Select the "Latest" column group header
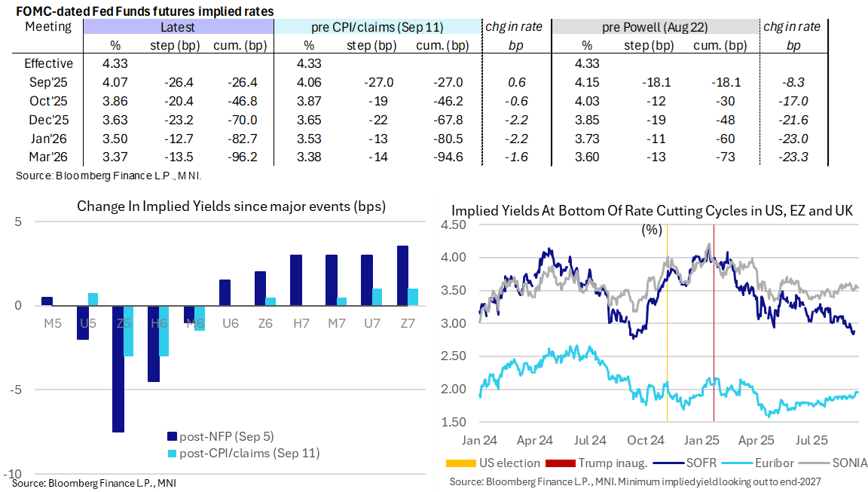The width and height of the screenshot is (868, 492). [177, 27]
